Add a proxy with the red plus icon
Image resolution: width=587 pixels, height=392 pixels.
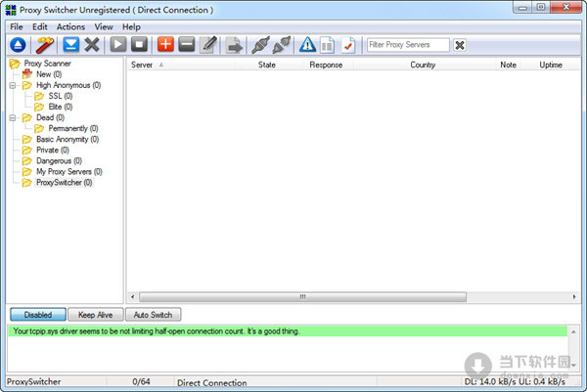[165, 45]
